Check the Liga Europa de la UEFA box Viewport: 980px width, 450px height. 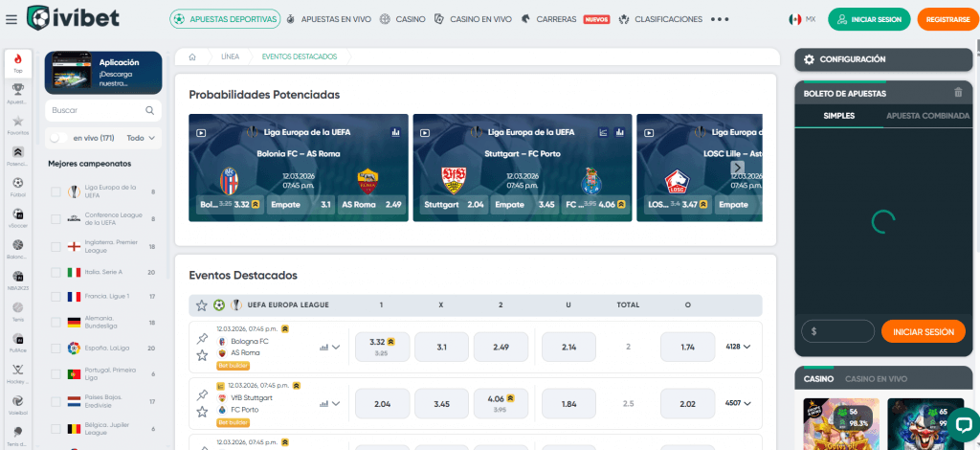[56, 191]
